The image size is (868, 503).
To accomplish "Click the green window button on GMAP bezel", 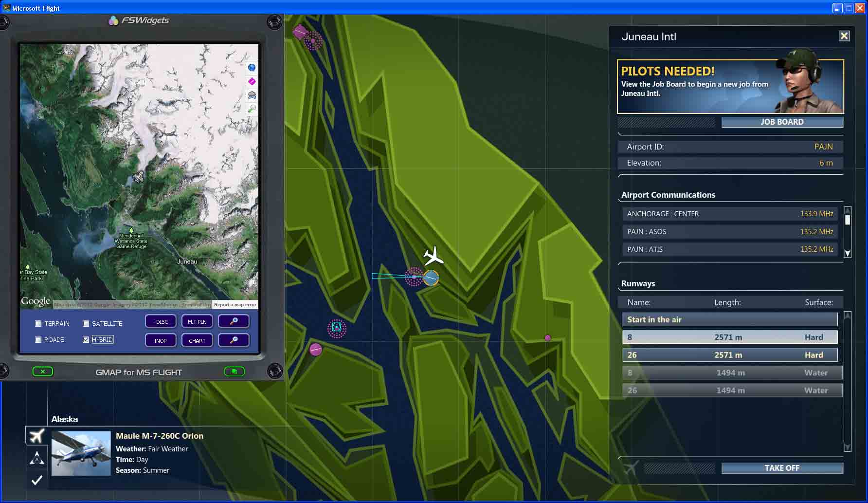I will point(235,372).
